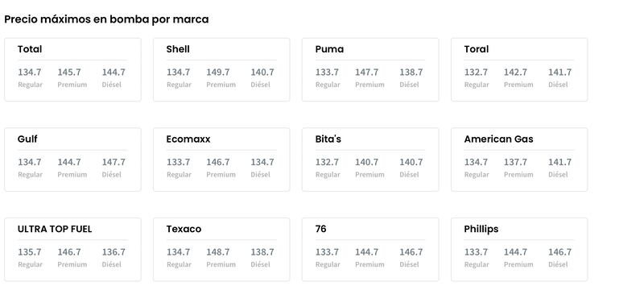644x307 pixels.
Task: Select the Shell brand heading
Action: pyautogui.click(x=178, y=49)
